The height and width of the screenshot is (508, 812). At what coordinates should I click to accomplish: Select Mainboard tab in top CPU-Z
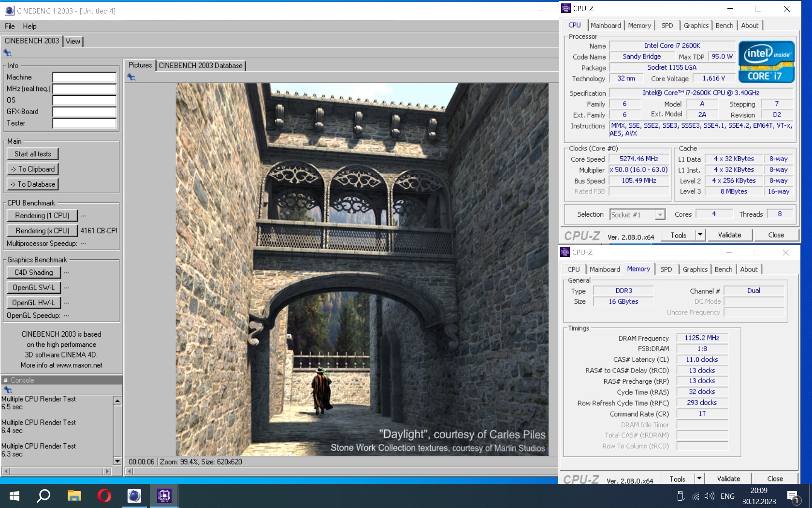[x=606, y=26]
